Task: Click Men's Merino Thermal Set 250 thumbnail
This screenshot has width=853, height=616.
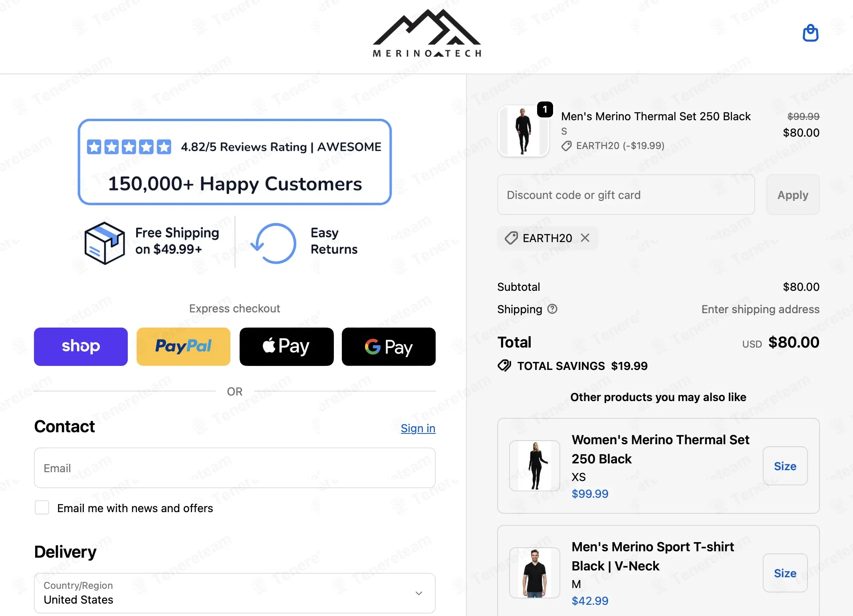Action: [523, 131]
